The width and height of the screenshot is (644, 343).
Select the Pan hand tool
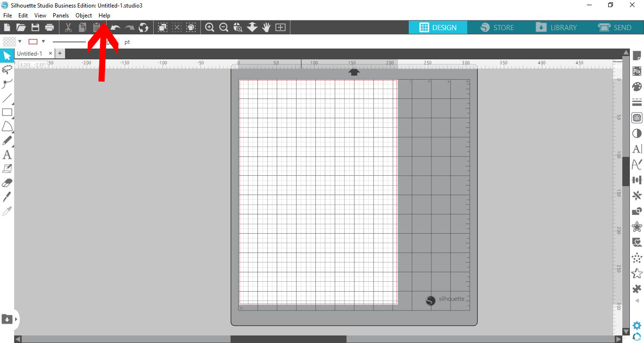click(266, 27)
